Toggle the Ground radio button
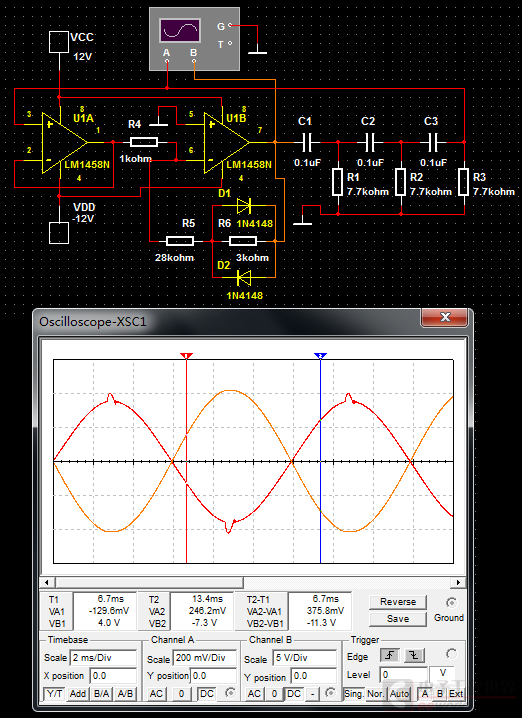 coord(451,602)
